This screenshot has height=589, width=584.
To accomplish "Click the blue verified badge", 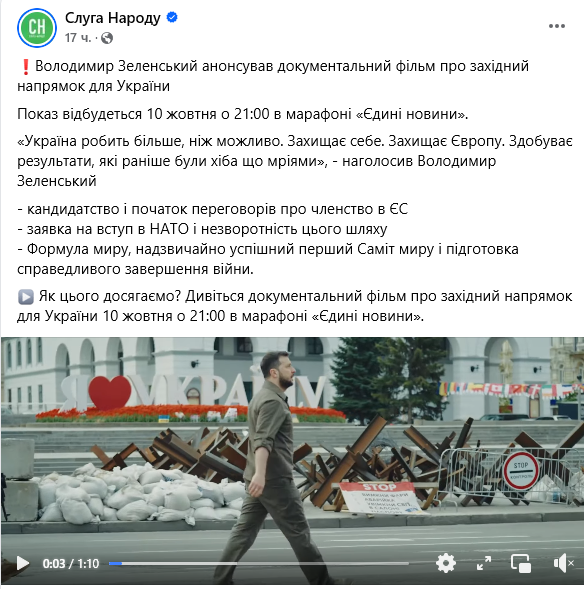I will 172,17.
